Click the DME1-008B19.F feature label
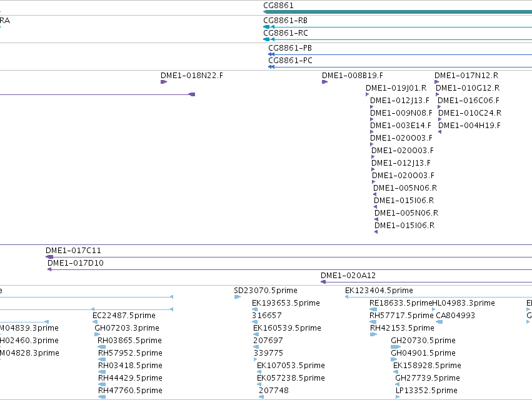 (353, 76)
